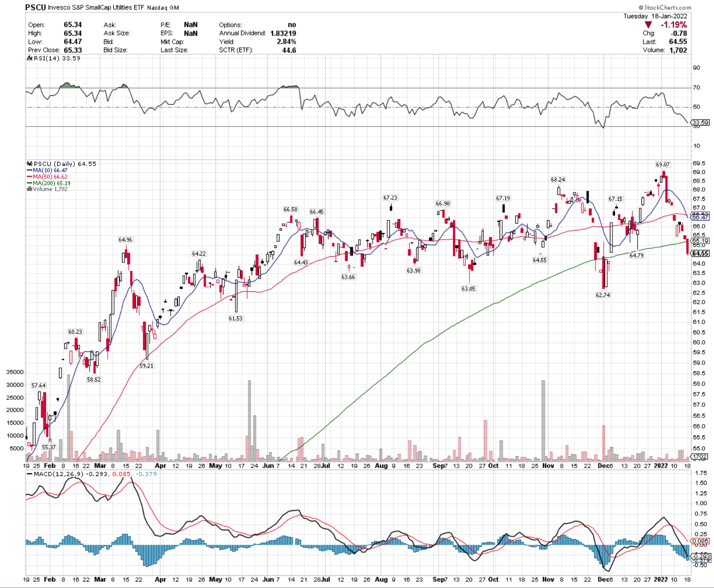Viewport: 714px width, 588px height.
Task: Click the red MA(50) 66.62 legend entry
Action: pos(47,177)
